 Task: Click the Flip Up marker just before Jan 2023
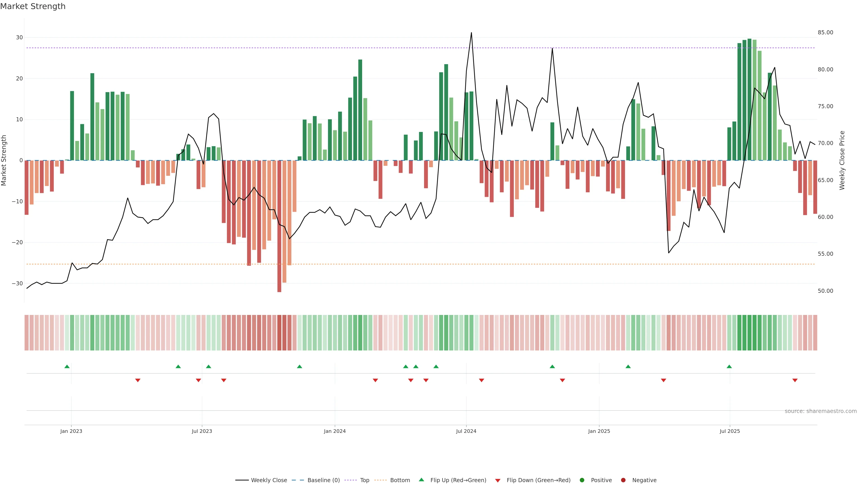(x=67, y=366)
